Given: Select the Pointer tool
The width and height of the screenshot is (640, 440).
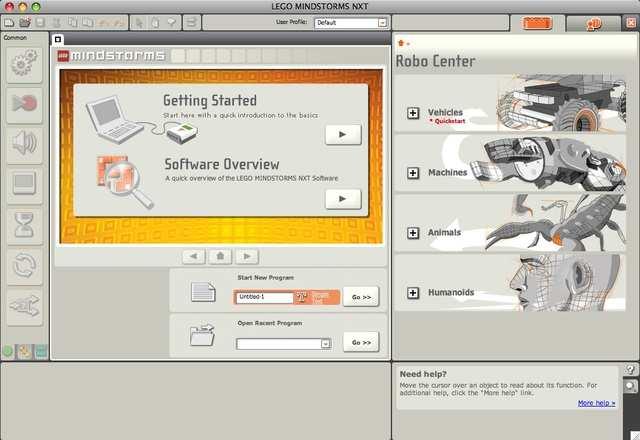Looking at the screenshot, I should (140, 23).
